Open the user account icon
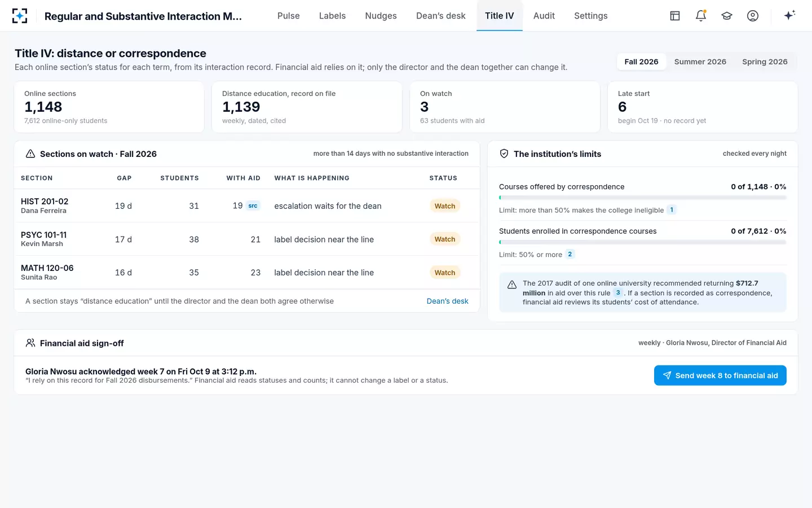Viewport: 812px width, 508px height. [x=753, y=16]
